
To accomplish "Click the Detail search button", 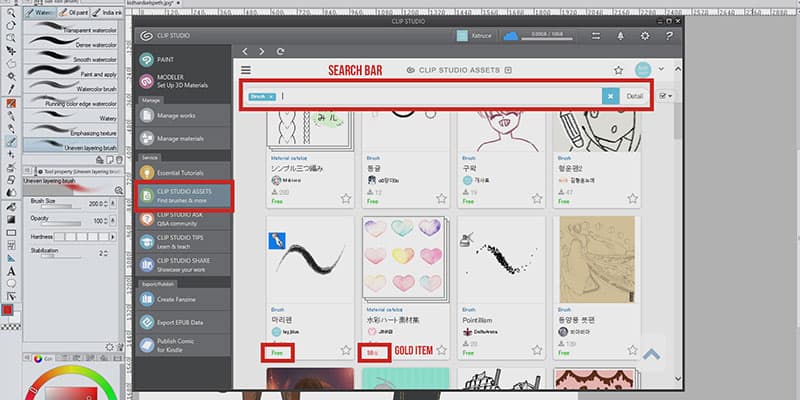I will (x=635, y=96).
